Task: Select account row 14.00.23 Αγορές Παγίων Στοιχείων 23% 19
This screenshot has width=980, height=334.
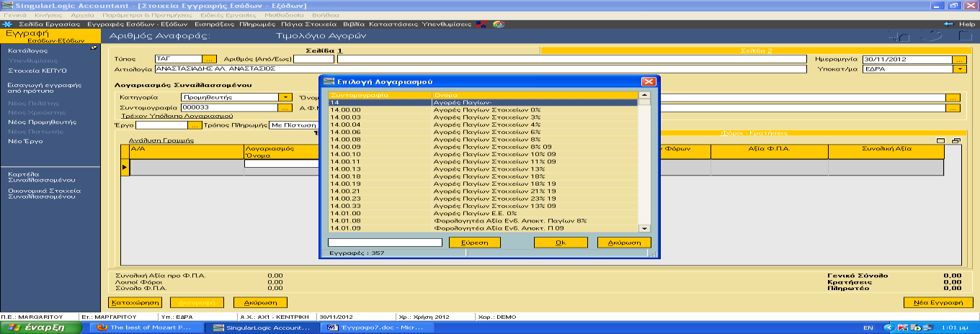Action: click(x=484, y=198)
